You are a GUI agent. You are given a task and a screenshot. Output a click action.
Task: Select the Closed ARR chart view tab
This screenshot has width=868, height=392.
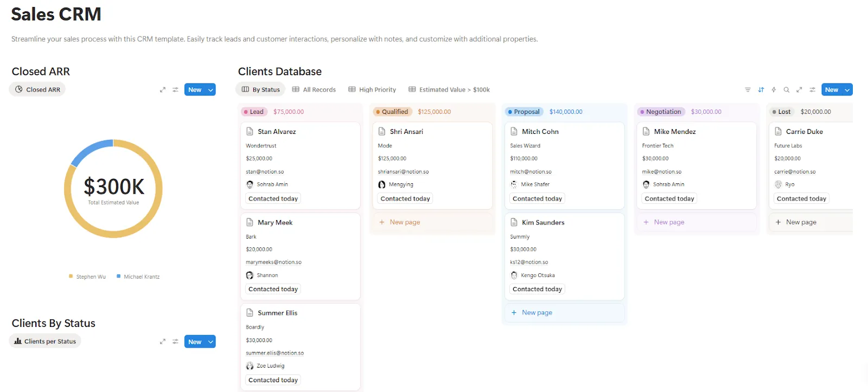[37, 89]
